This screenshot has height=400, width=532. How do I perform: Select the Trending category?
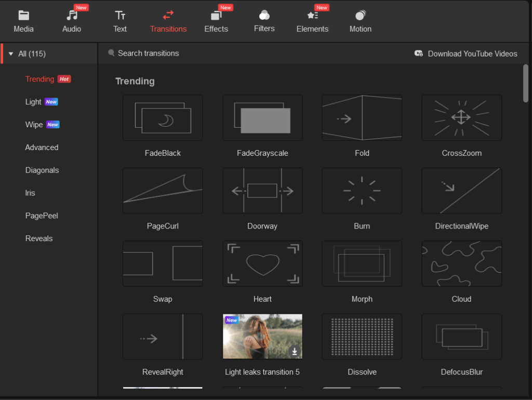click(x=39, y=79)
